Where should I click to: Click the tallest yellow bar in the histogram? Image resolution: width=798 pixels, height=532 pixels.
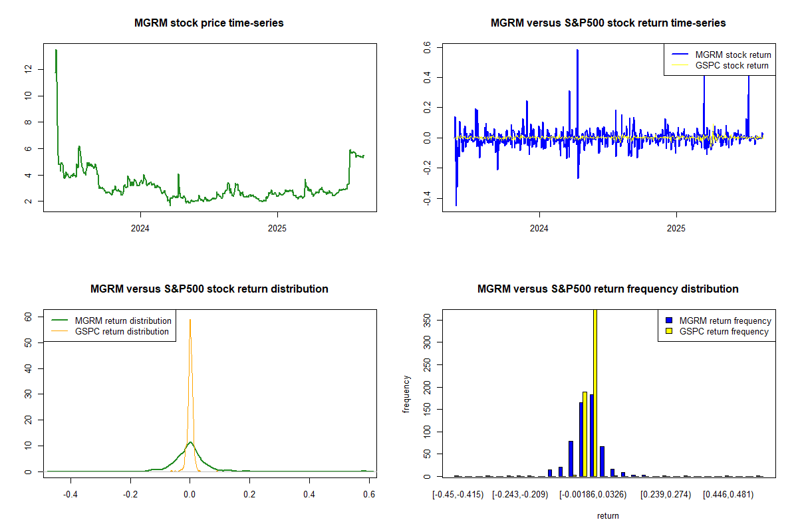595,392
